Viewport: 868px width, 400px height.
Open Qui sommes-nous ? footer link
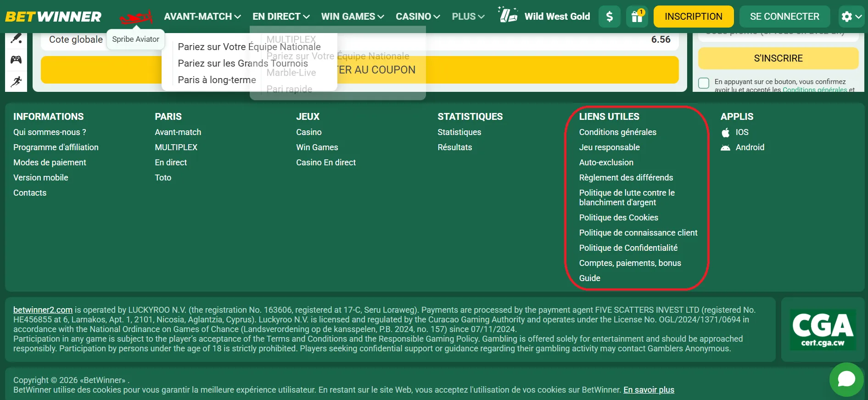tap(50, 132)
